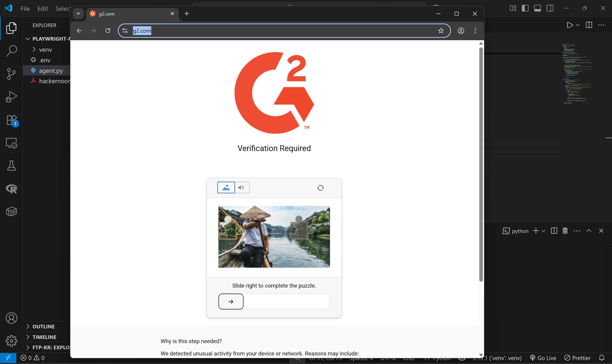
Task: Open the Accounts menu in VS Code
Action: point(11,318)
